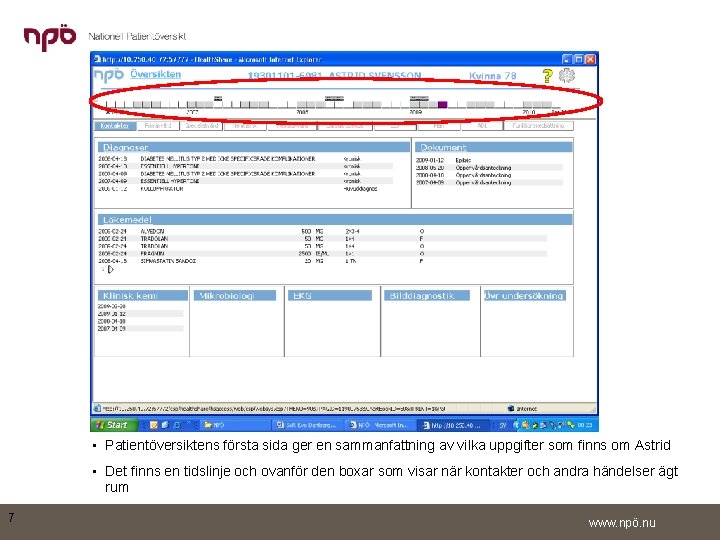
Task: Open the Läkemedel panel header
Action: tap(335, 219)
